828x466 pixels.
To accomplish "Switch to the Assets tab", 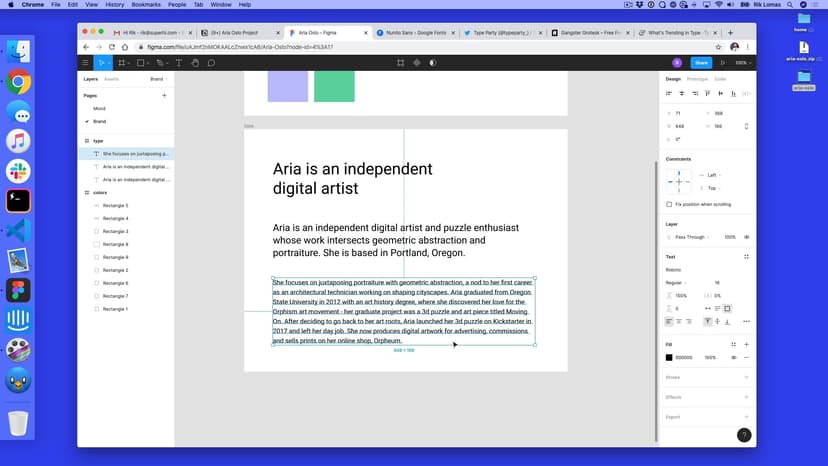I will pos(111,78).
